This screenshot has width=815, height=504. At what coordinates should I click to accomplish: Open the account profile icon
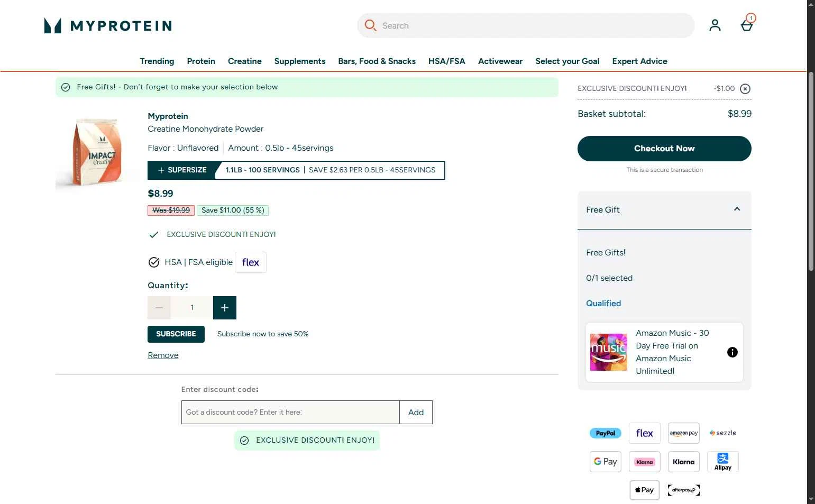pos(715,25)
